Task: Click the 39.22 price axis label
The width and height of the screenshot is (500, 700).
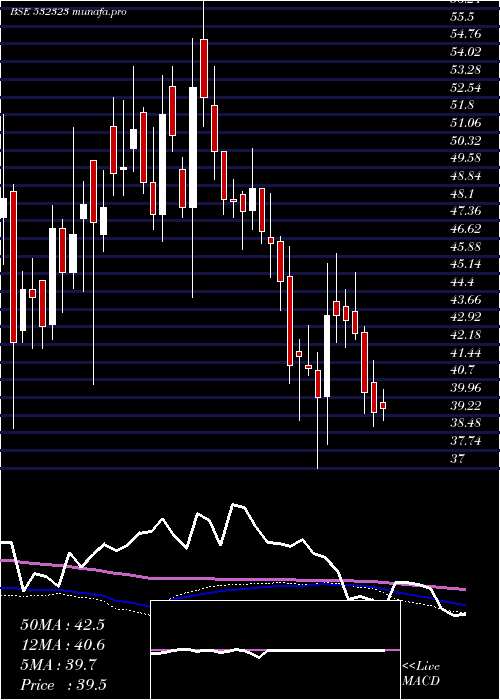Action: [466, 406]
